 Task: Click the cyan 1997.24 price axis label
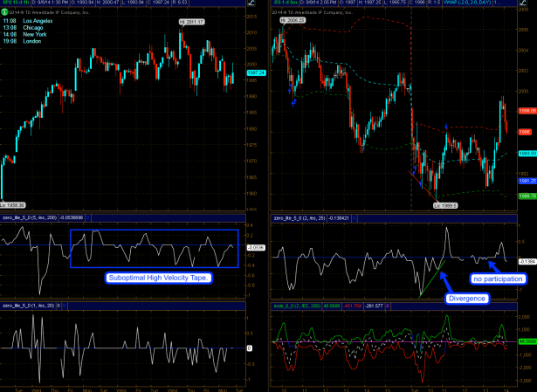pos(256,73)
